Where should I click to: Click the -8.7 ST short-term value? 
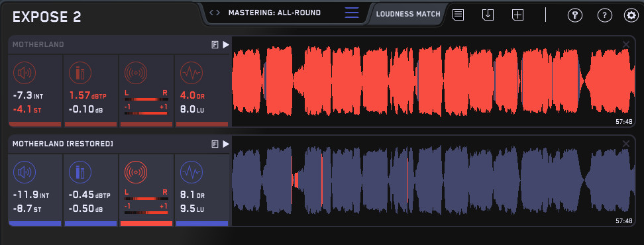(x=27, y=209)
